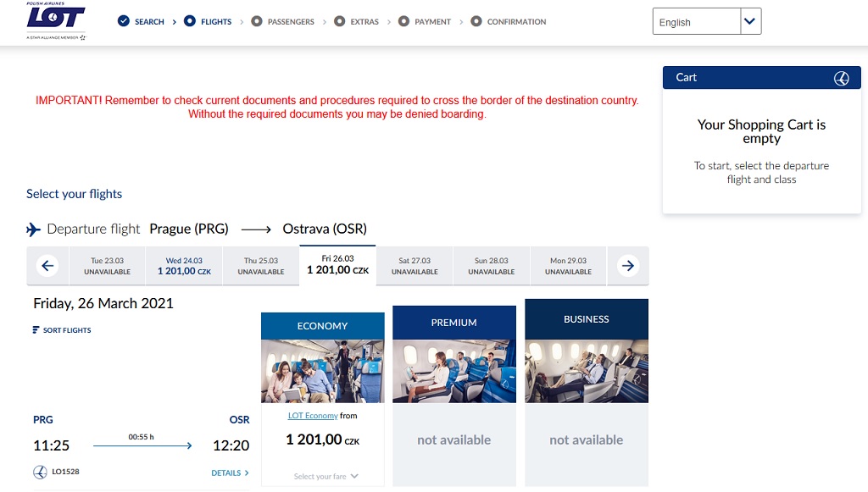Image resolution: width=868 pixels, height=492 pixels.
Task: Click the Premium cabin photo
Action: (x=454, y=371)
